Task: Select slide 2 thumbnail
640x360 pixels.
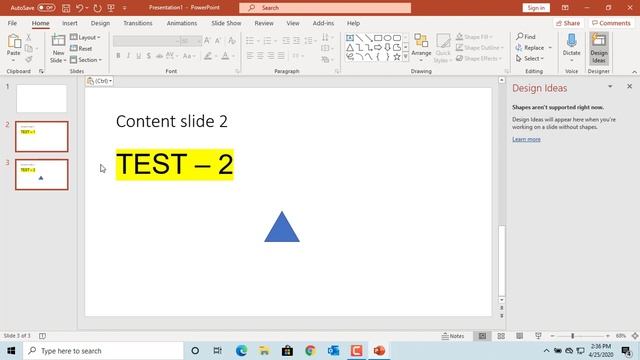Action: coord(42,136)
